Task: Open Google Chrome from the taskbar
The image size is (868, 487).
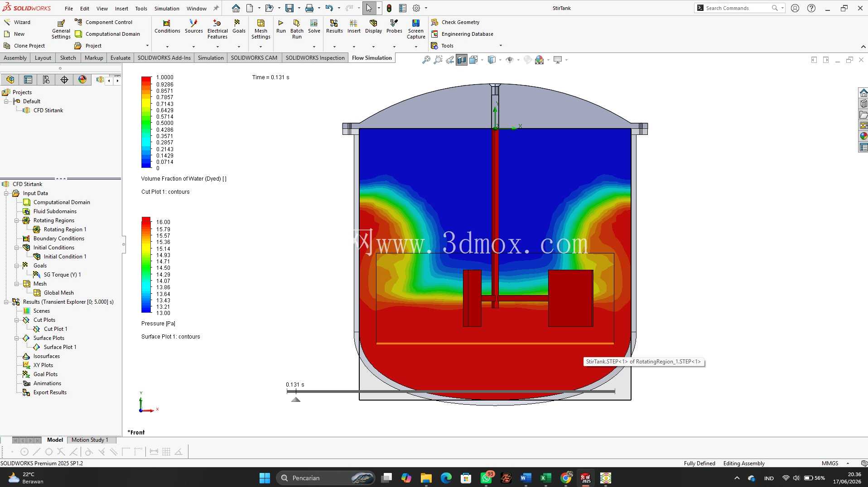Action: 566,478
